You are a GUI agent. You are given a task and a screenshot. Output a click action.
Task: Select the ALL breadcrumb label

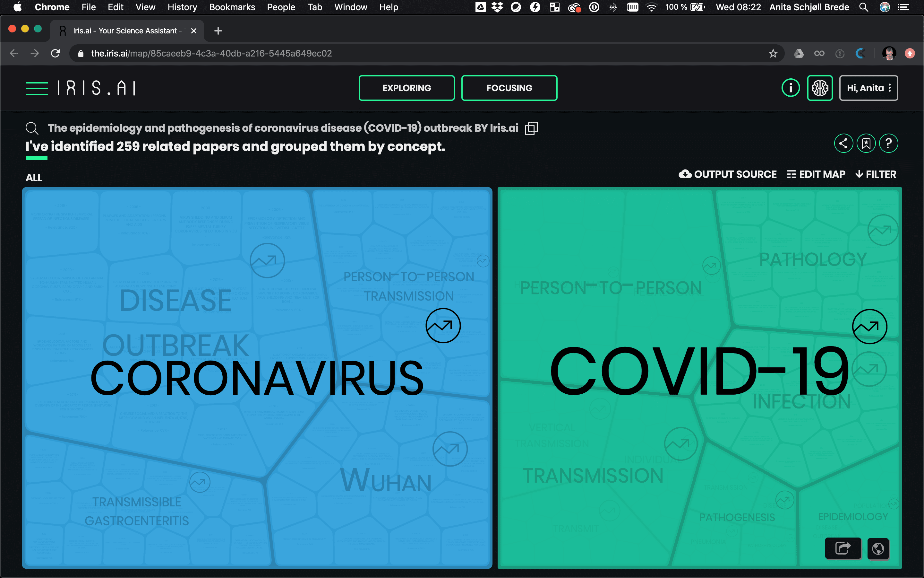34,177
